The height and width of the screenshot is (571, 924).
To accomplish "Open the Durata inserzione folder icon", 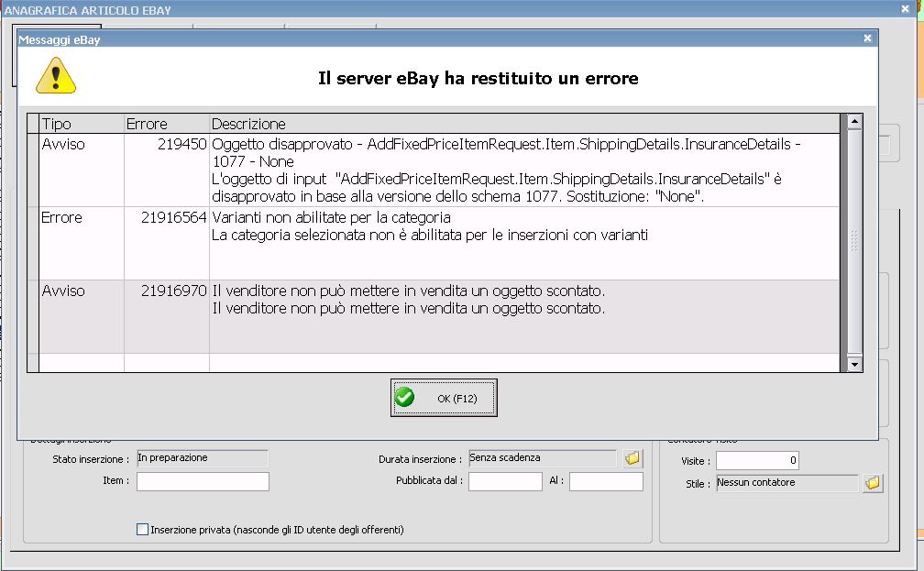I will click(632, 458).
